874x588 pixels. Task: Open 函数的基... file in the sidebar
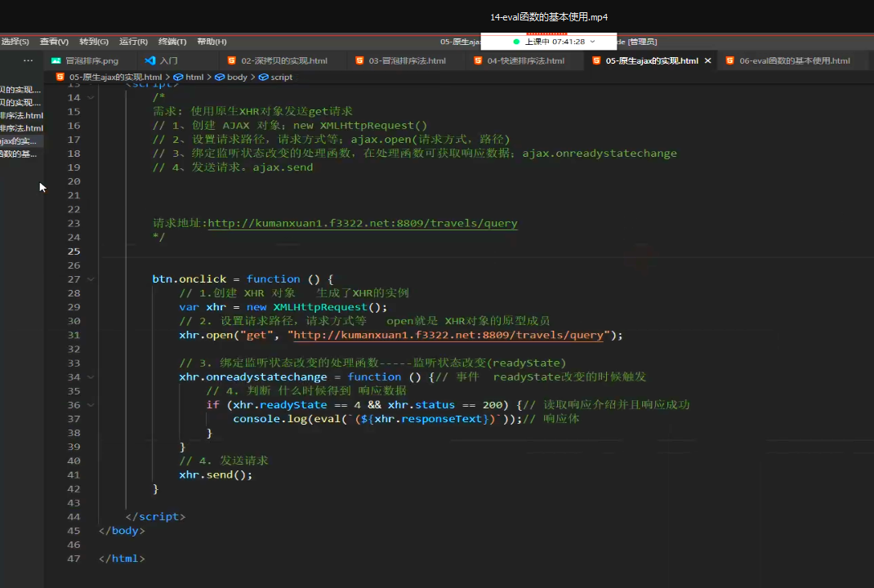pos(19,154)
